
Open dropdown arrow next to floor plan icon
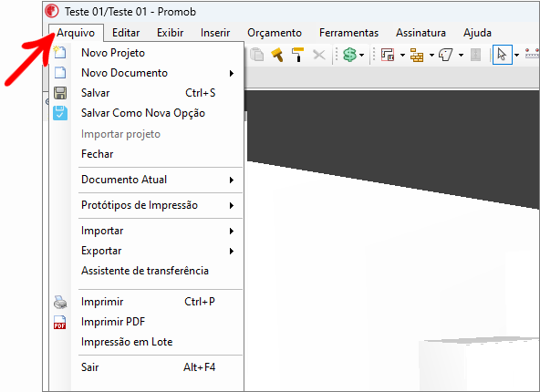(x=402, y=55)
